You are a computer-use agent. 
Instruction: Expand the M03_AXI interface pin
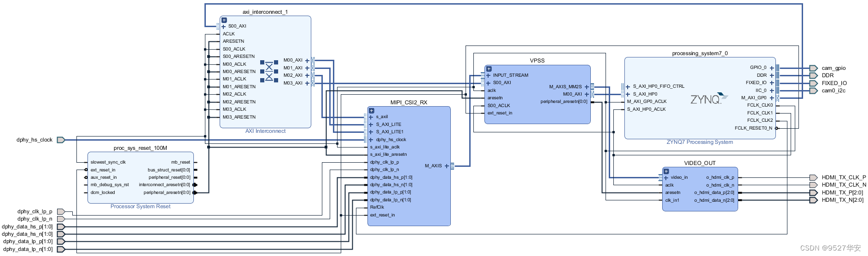tap(307, 83)
